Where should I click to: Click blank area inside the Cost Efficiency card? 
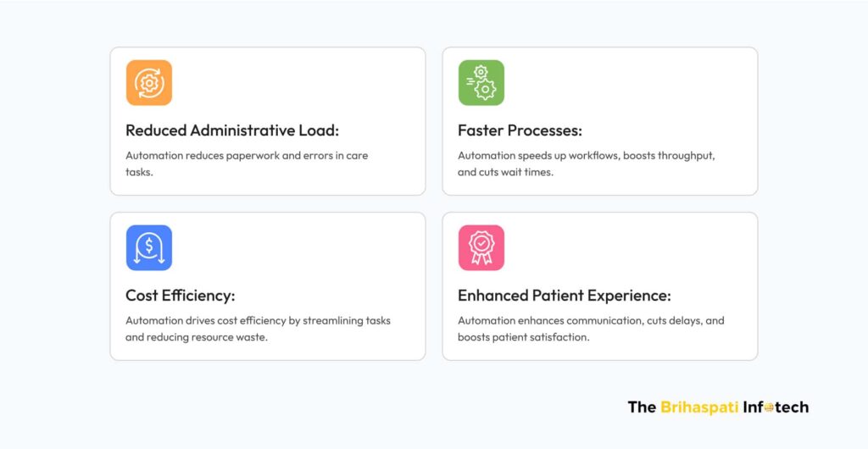(x=322, y=250)
